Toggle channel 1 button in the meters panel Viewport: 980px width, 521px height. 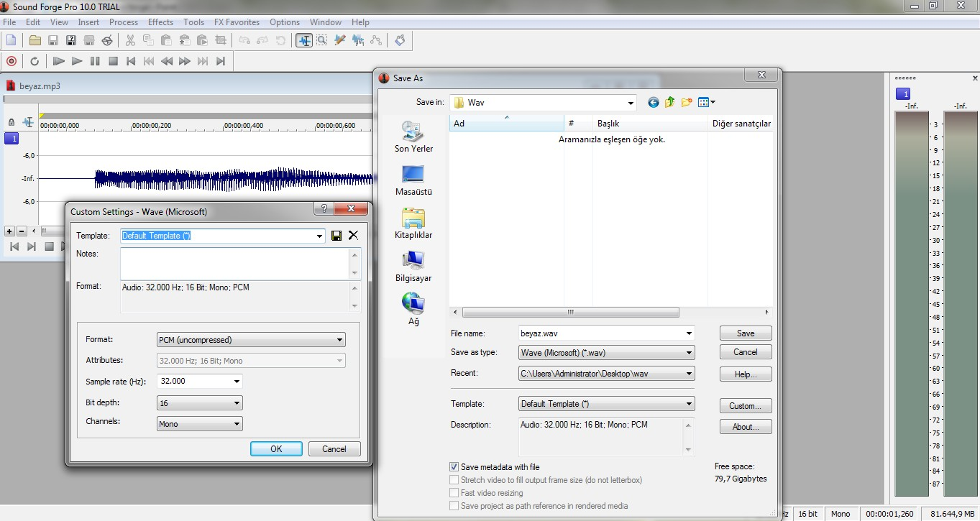click(903, 94)
